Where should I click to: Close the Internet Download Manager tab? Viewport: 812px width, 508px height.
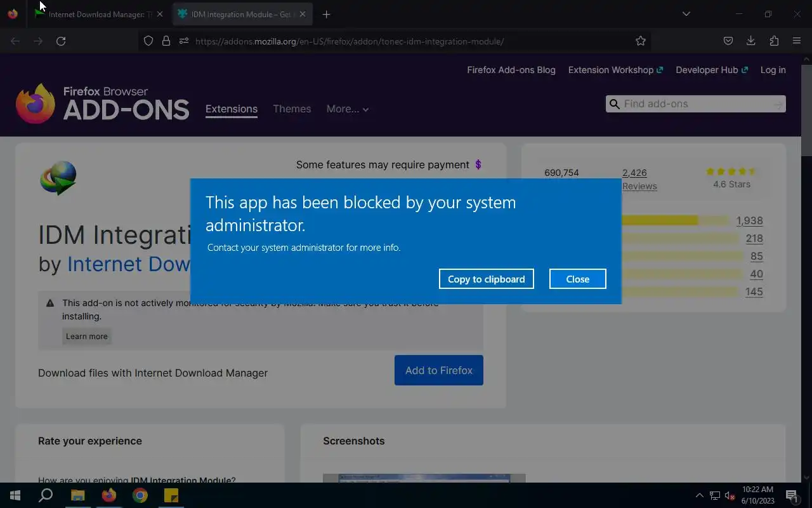(x=160, y=14)
